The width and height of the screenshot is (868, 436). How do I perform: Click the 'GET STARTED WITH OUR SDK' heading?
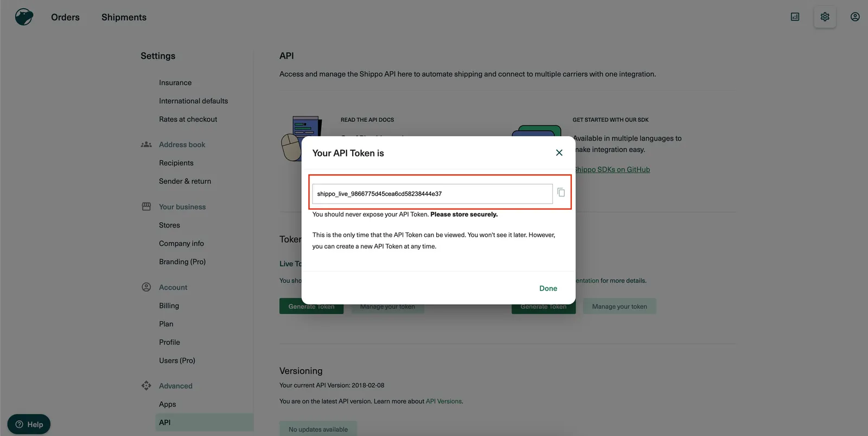click(x=610, y=119)
